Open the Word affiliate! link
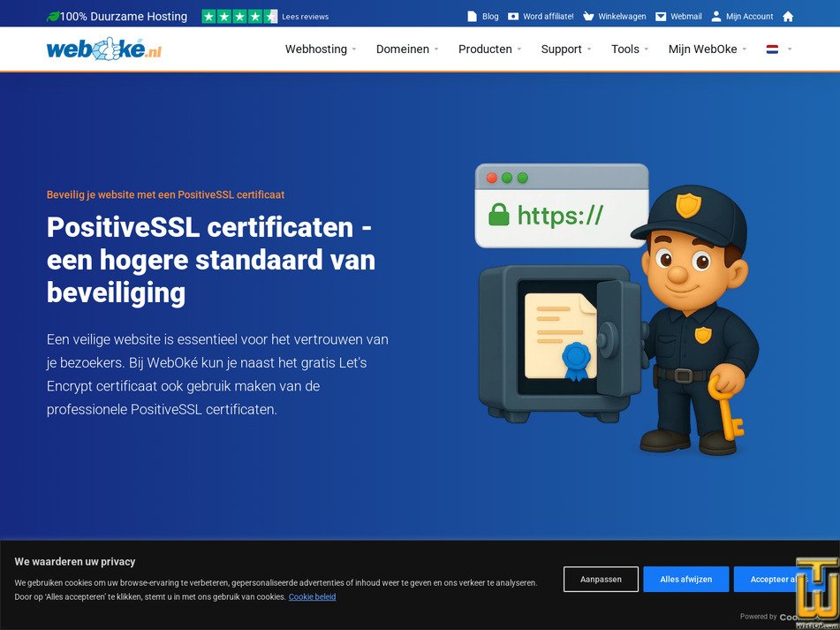Image resolution: width=840 pixels, height=630 pixels. click(548, 17)
